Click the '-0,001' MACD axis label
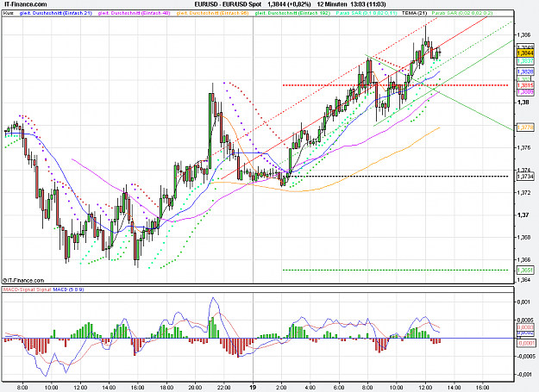Viewport: 539px width, 392px height. [x=523, y=374]
